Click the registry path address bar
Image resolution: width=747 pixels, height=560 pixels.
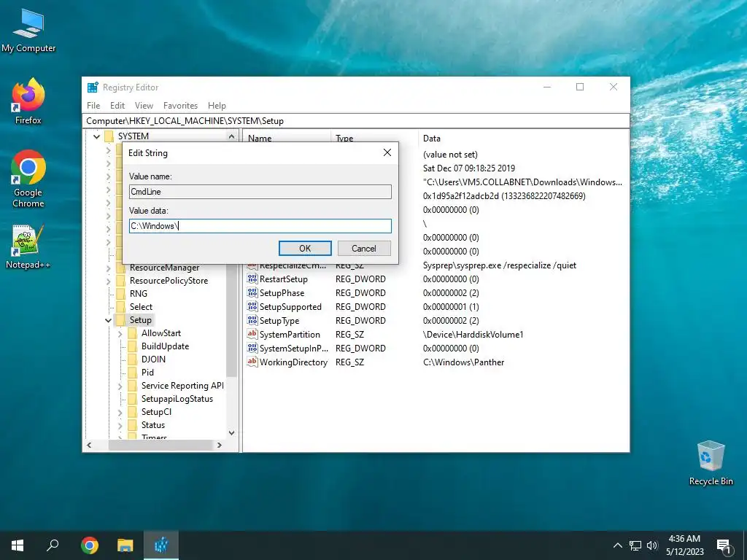tap(356, 121)
